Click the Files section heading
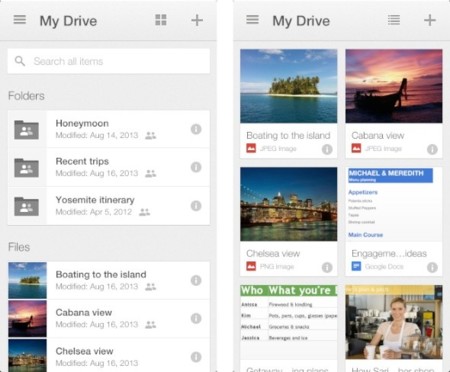Screen dimensions: 450x372 (x=19, y=247)
